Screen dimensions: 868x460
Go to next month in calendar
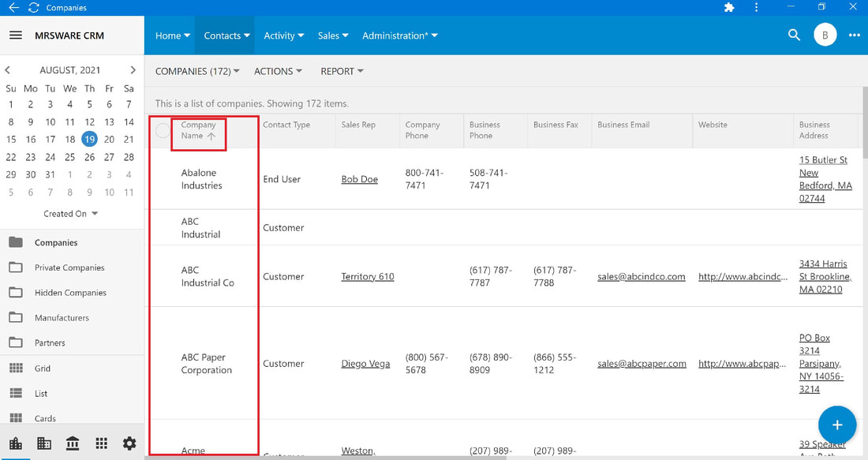coord(133,70)
